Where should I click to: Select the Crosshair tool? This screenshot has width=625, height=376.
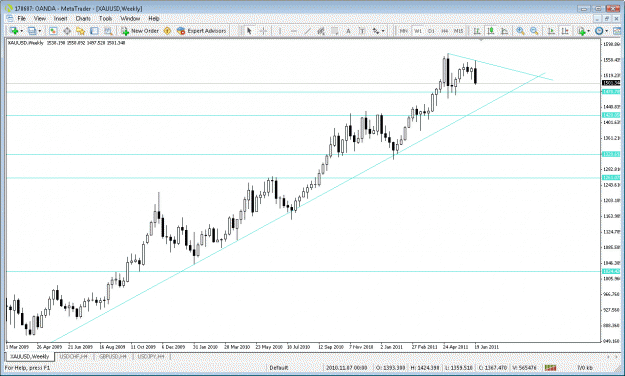[263, 31]
